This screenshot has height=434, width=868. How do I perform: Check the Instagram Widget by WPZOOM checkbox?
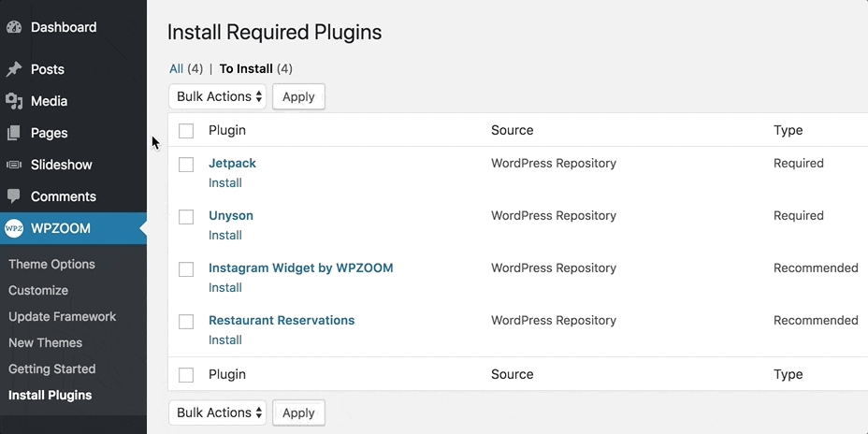pos(186,269)
